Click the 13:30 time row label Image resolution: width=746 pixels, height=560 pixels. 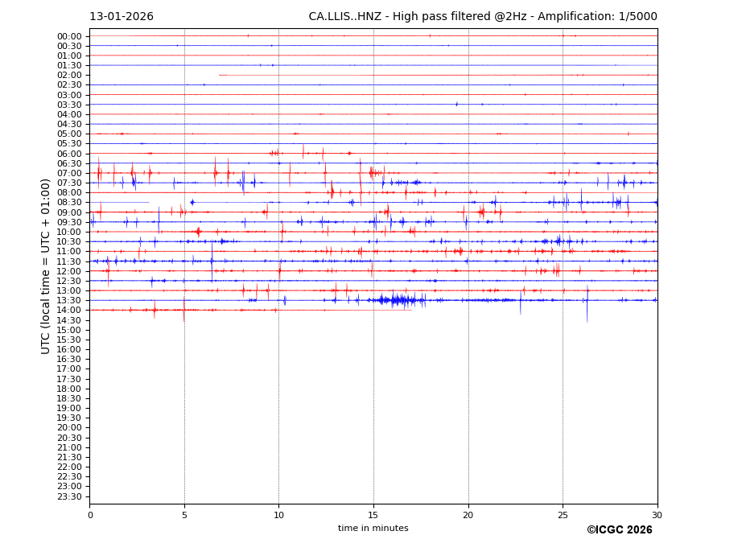click(x=69, y=300)
